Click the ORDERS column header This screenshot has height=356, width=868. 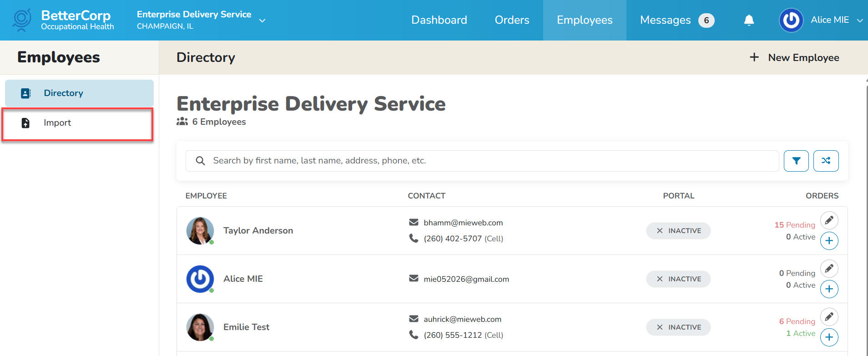(822, 196)
